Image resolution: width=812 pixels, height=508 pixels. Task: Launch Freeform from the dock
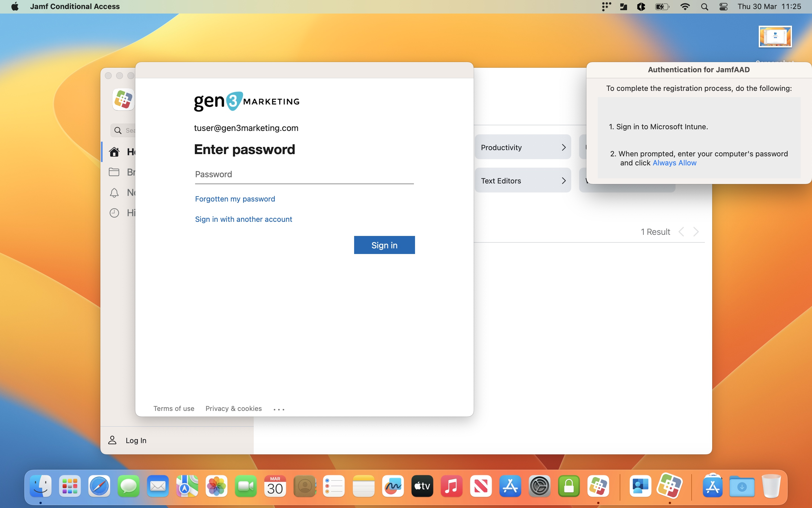(392, 486)
